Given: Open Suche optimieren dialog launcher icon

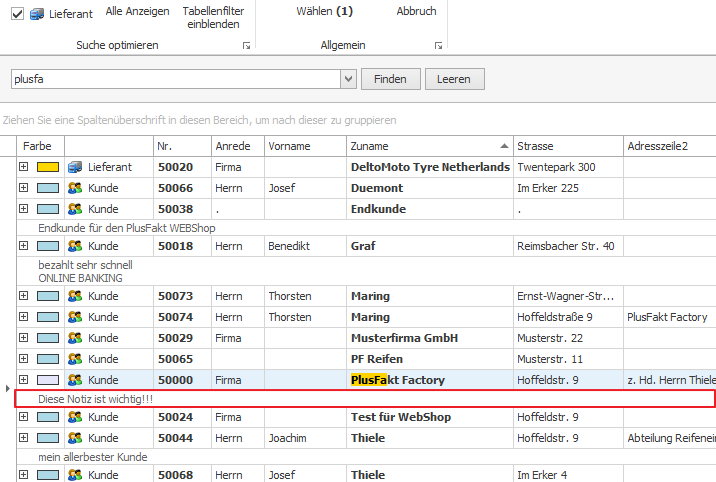Looking at the screenshot, I should [x=247, y=46].
